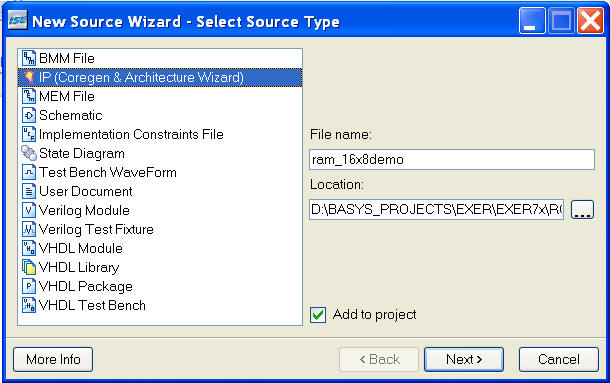
Task: Select the Verilog Module icon
Action: coord(29,211)
